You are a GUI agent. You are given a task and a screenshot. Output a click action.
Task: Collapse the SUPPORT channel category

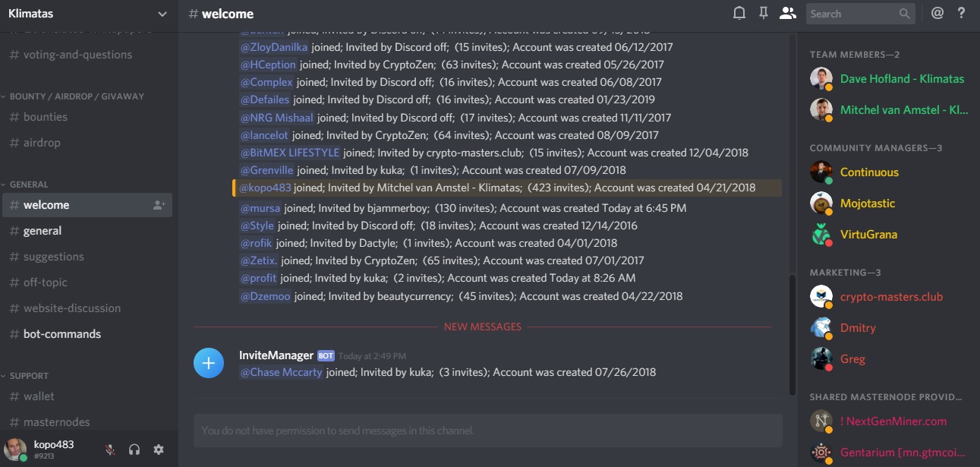coord(29,376)
